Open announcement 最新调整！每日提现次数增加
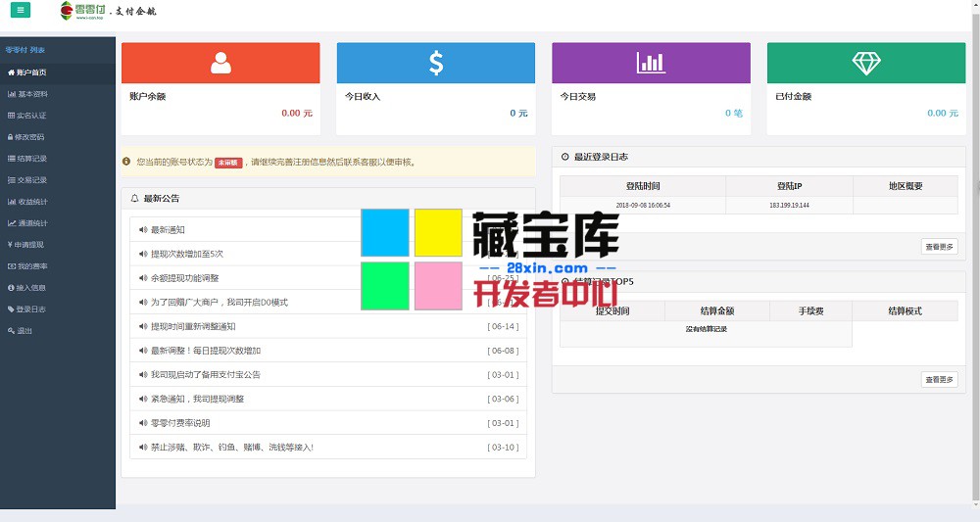 [206, 351]
